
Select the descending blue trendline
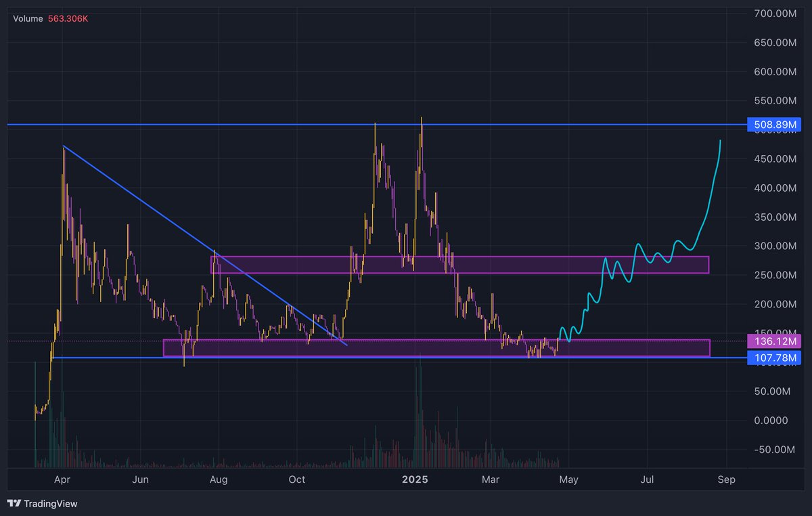pyautogui.click(x=205, y=245)
